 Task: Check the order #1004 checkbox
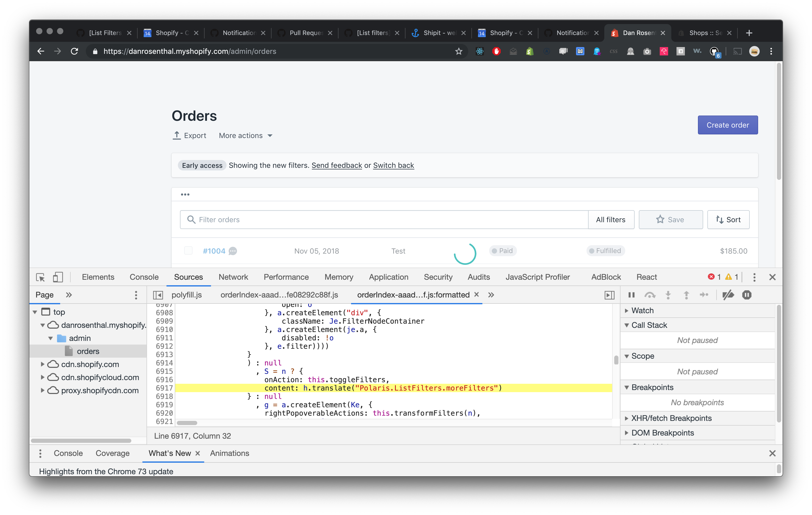[x=188, y=250]
